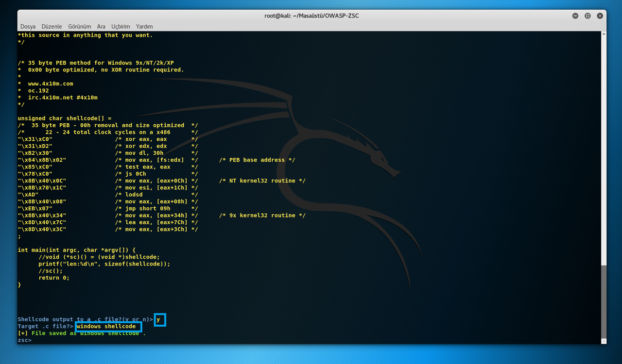
Task: Open the Uçbirim menu
Action: tap(121, 26)
